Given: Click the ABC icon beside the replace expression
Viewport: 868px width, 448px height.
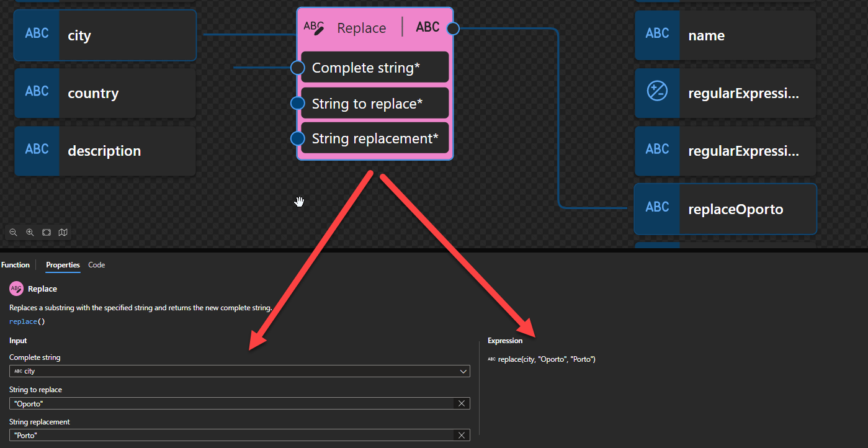Looking at the screenshot, I should (x=491, y=359).
